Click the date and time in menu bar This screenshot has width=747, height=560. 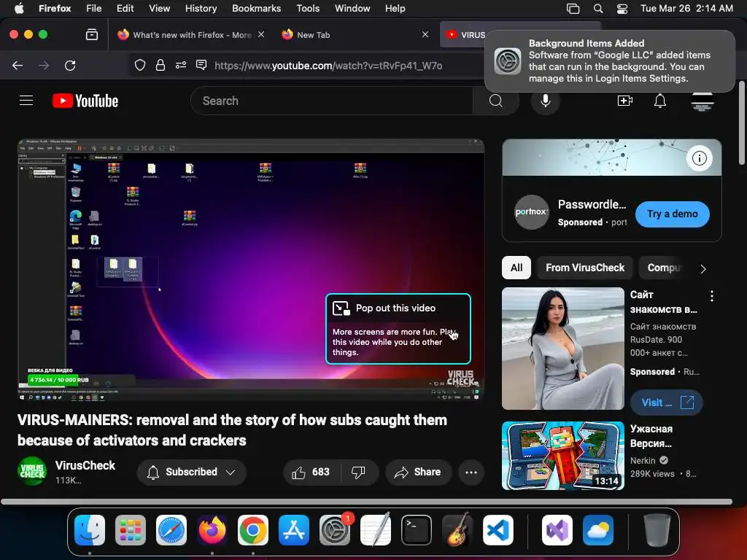click(x=686, y=9)
